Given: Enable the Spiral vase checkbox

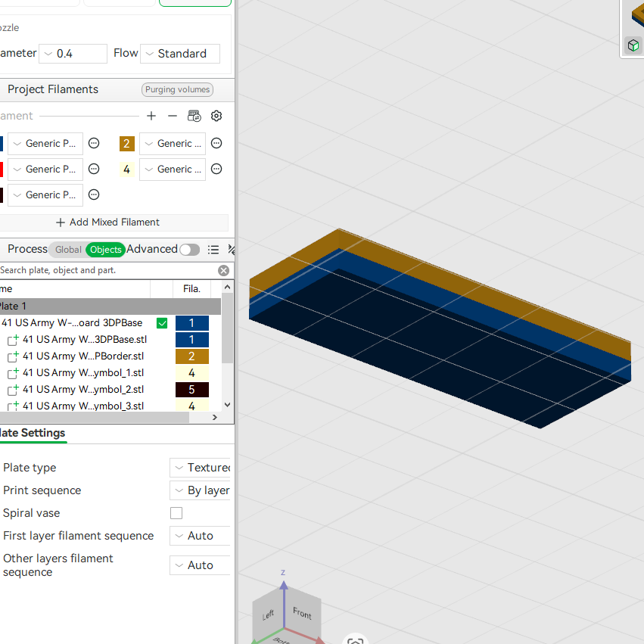Looking at the screenshot, I should (176, 513).
